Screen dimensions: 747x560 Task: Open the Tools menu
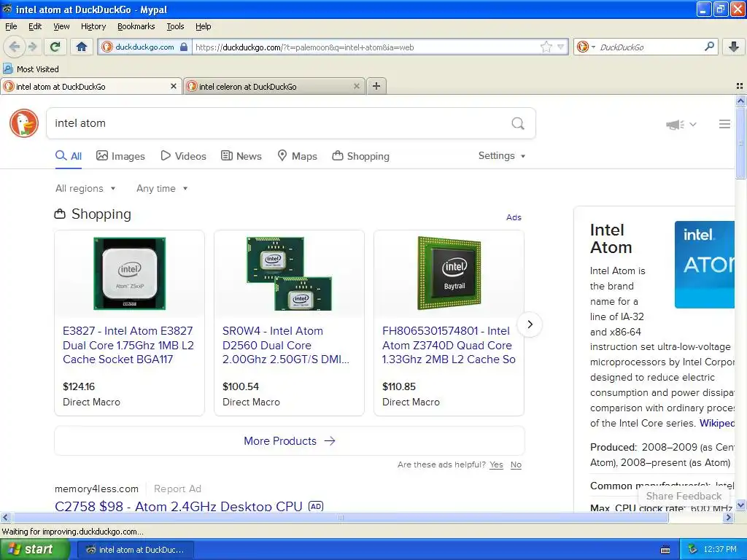click(x=175, y=26)
